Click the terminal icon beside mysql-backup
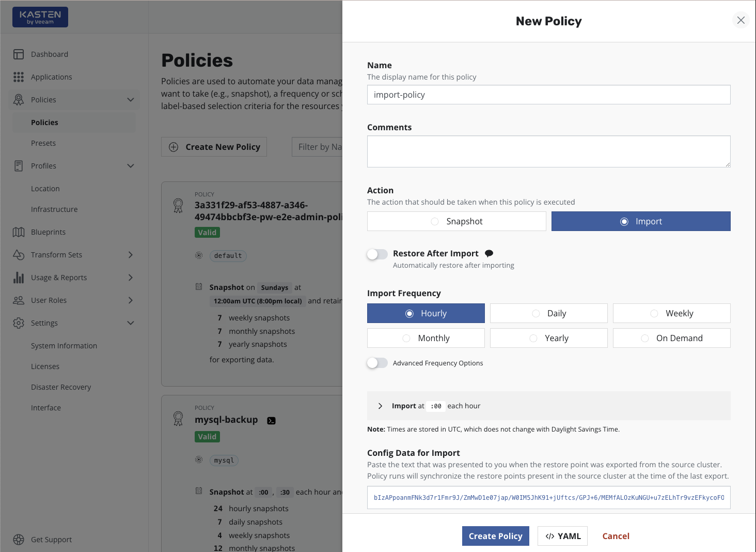This screenshot has height=552, width=756. (271, 421)
